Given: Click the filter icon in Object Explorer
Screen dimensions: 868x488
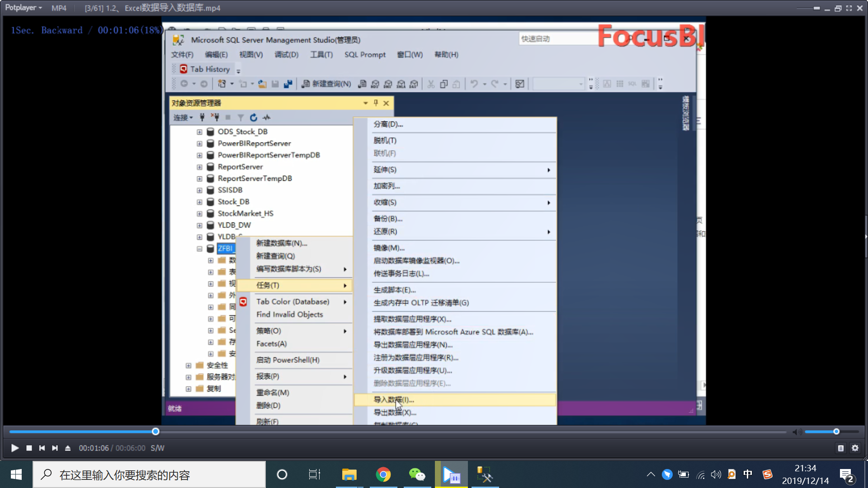Looking at the screenshot, I should tap(241, 117).
